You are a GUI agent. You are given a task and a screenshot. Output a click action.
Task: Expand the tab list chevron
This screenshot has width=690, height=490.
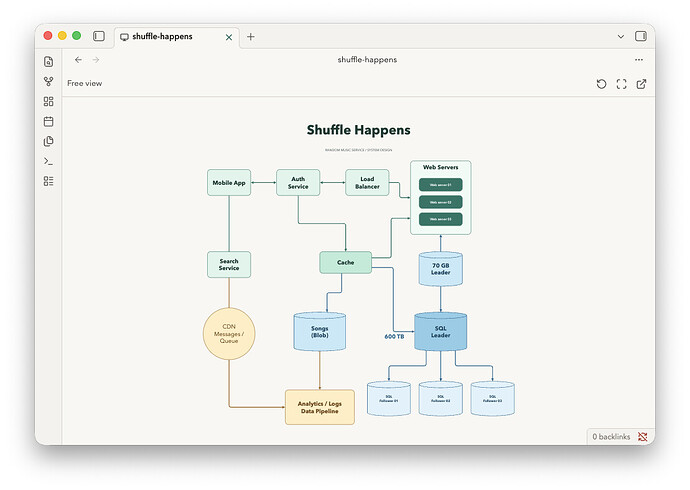pos(620,37)
